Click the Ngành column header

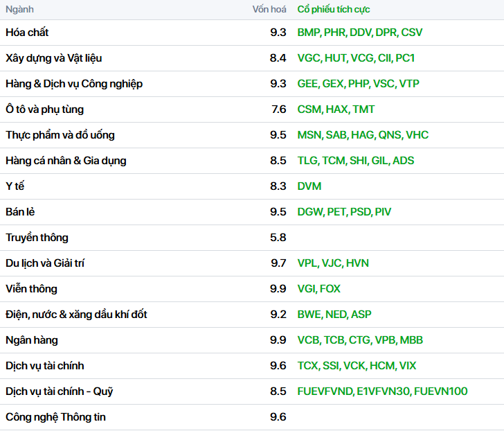[19, 10]
